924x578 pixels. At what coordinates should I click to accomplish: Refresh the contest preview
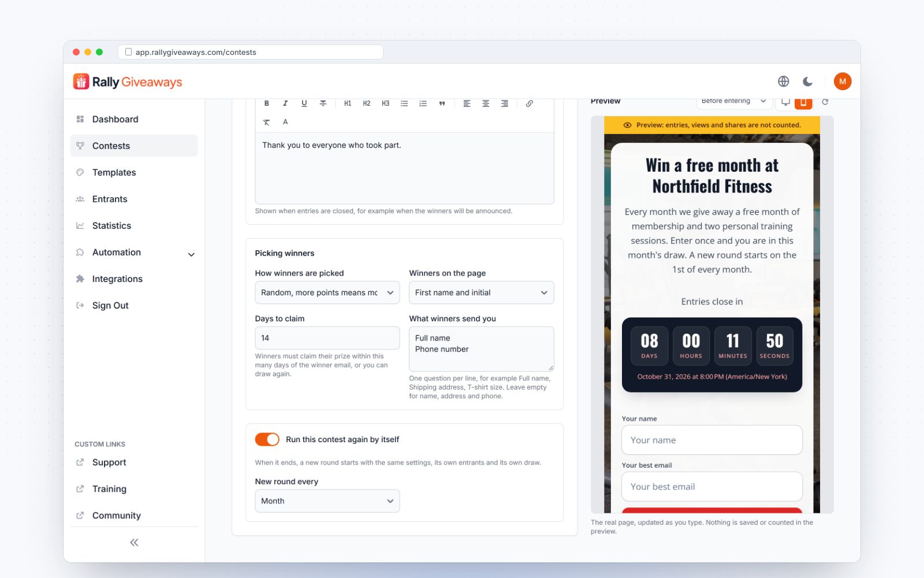825,102
